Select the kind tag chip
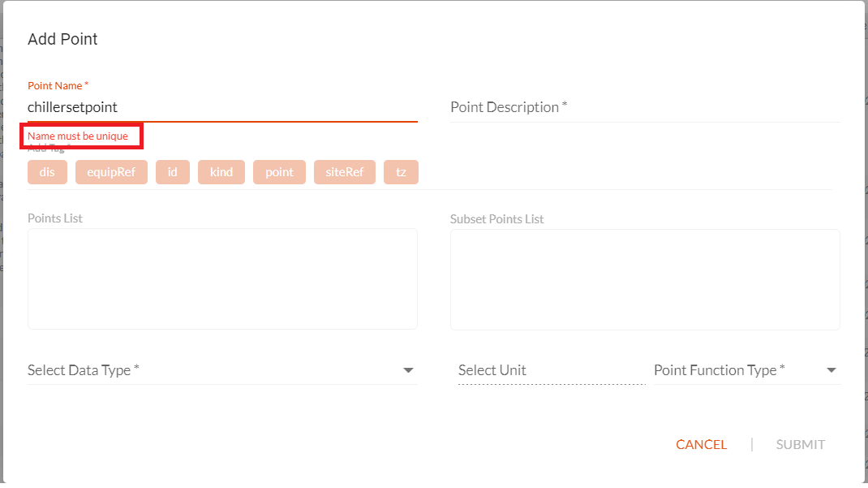The height and width of the screenshot is (488, 868). pyautogui.click(x=221, y=172)
